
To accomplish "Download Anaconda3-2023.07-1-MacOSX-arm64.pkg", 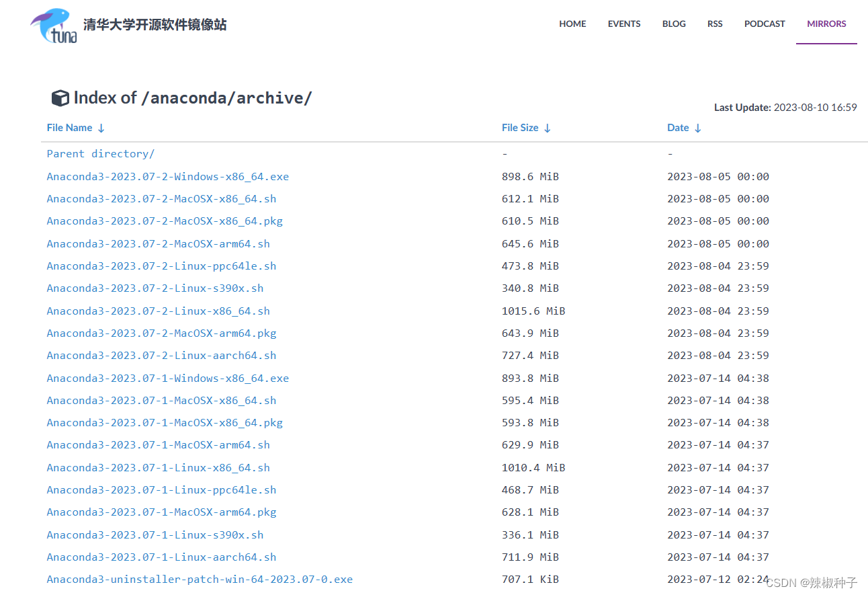I will click(161, 512).
